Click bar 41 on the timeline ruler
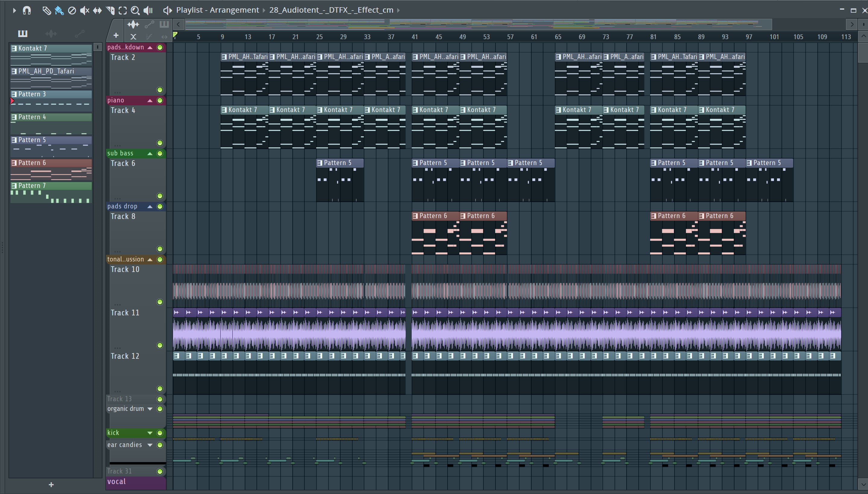This screenshot has height=494, width=868. click(x=414, y=37)
